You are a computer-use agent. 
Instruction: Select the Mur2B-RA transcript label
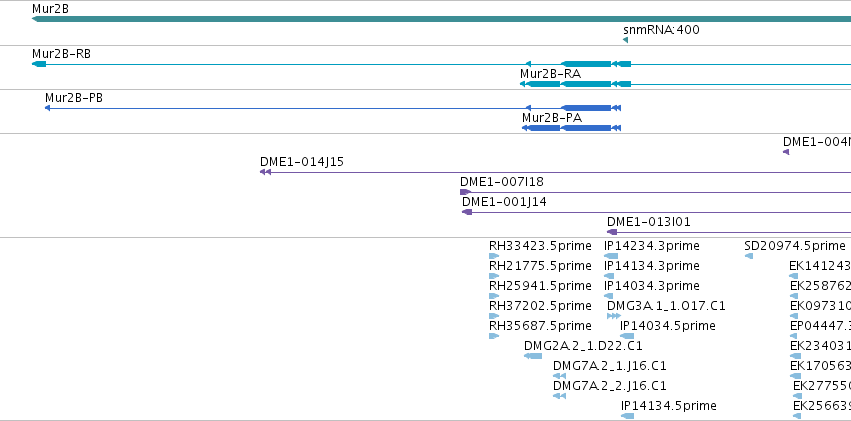click(550, 74)
